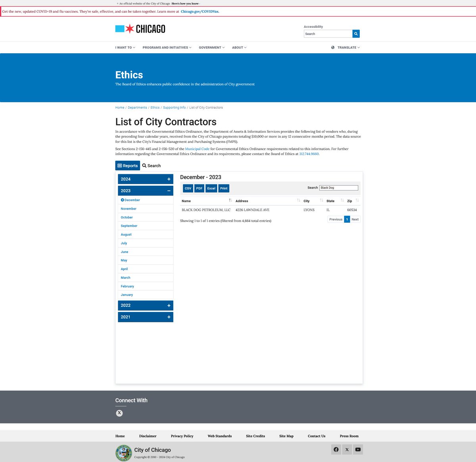Click 4226 LAWNDALE AVE address cell

coord(252,210)
